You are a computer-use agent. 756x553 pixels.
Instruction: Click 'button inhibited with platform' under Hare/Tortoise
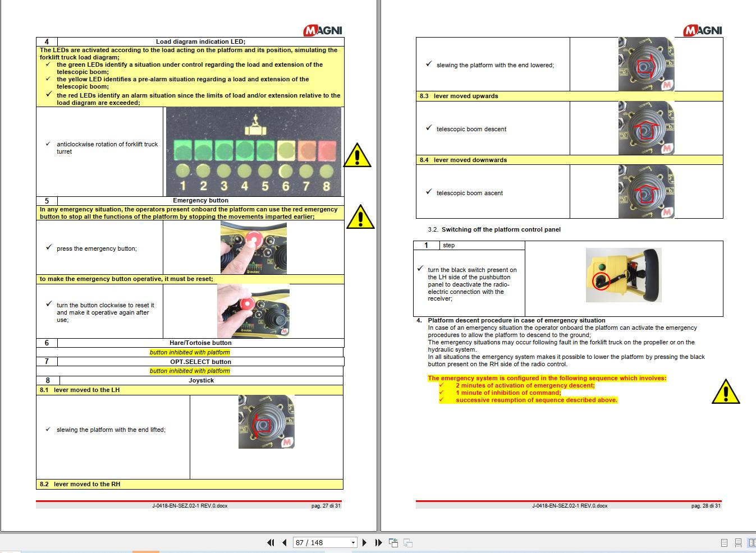point(190,352)
